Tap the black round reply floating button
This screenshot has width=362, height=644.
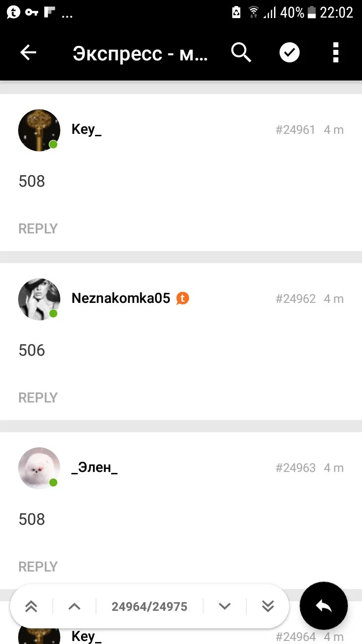coord(324,606)
